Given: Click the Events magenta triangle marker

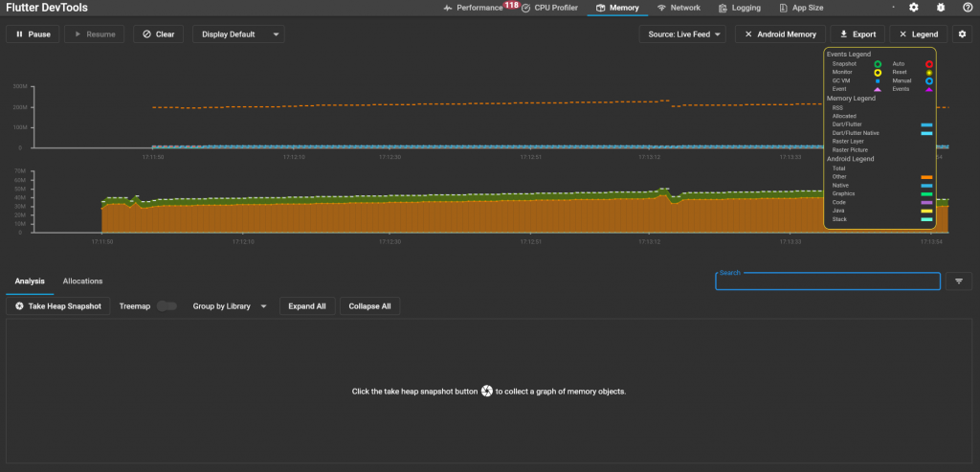Looking at the screenshot, I should pyautogui.click(x=928, y=89).
